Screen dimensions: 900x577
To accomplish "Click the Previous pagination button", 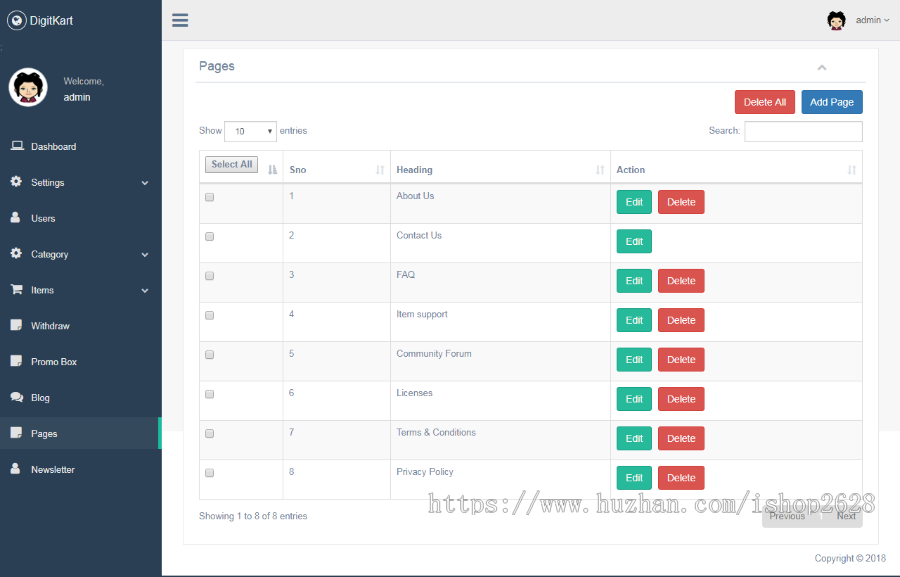I will [787, 516].
